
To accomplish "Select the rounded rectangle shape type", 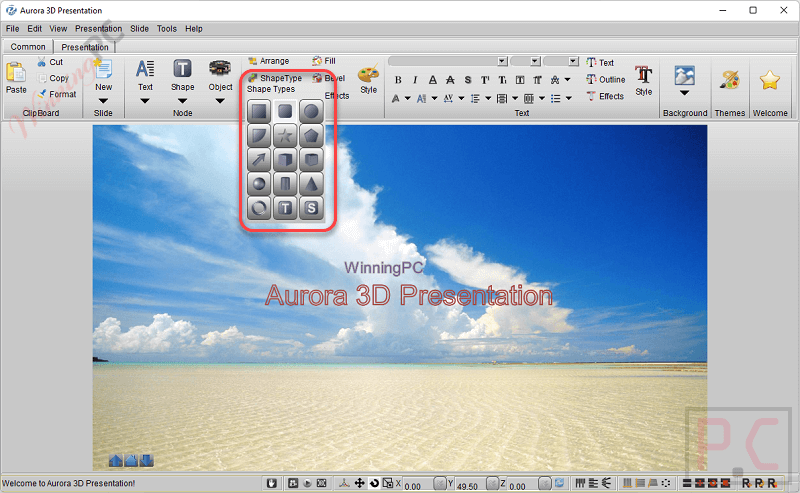I will point(285,111).
